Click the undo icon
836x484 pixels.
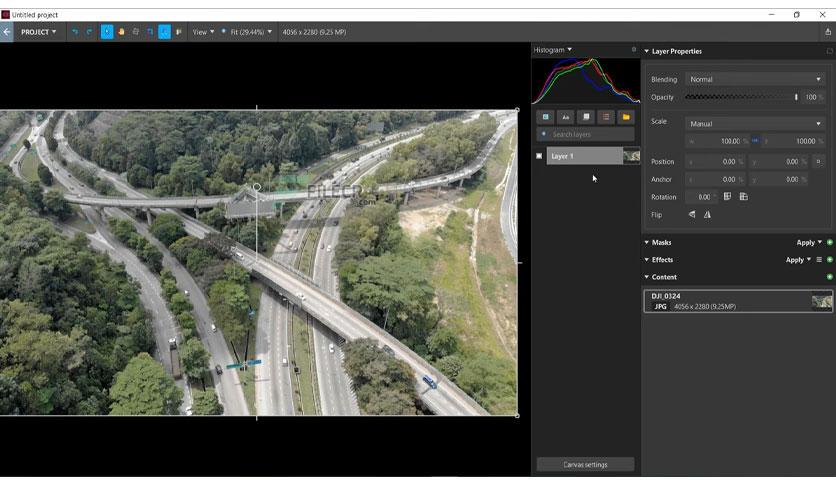pos(75,32)
